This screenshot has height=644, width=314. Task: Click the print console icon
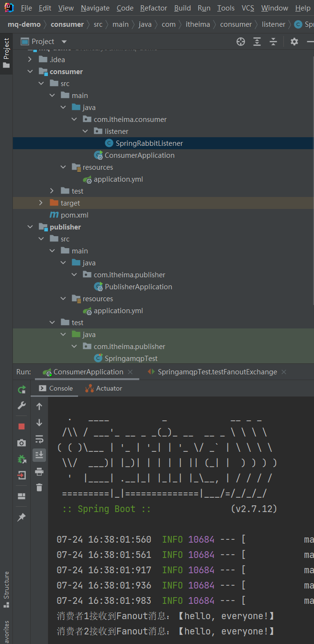click(39, 471)
